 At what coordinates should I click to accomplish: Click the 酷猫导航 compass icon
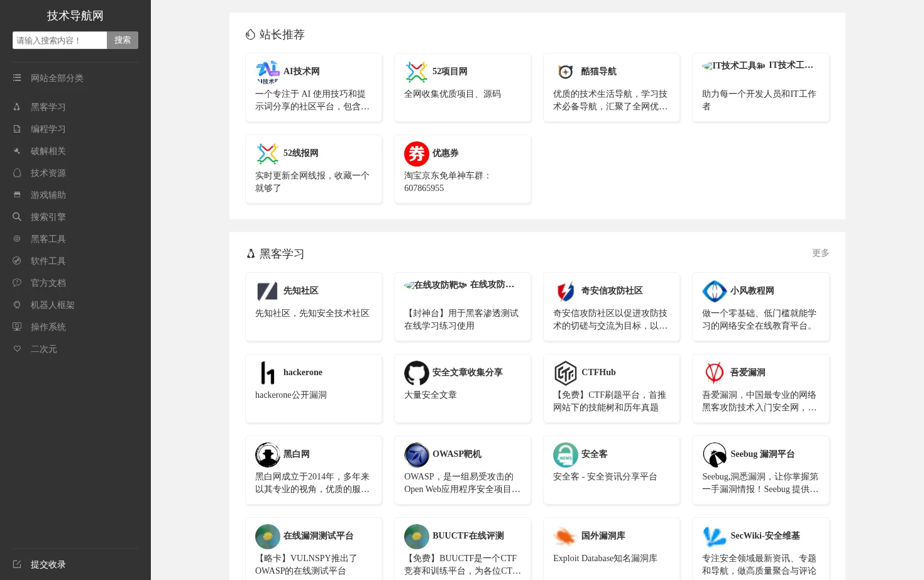point(566,72)
